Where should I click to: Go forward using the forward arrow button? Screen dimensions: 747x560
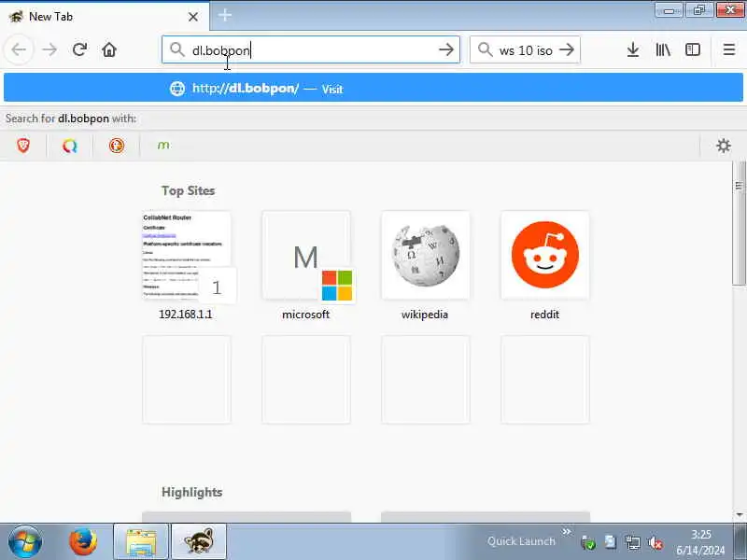(x=49, y=49)
